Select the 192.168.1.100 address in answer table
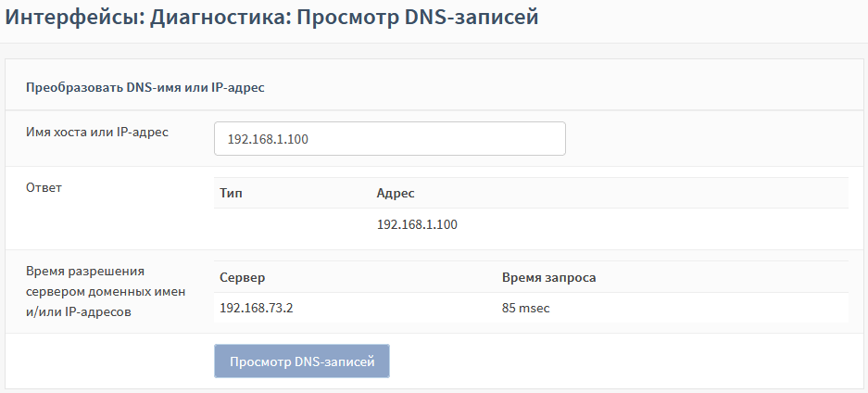Image resolution: width=868 pixels, height=393 pixels. pos(417,224)
